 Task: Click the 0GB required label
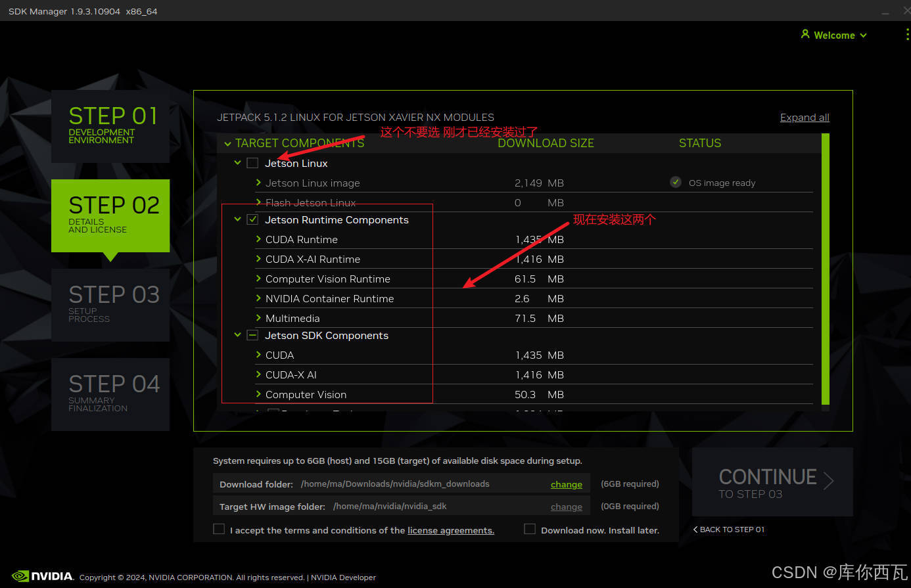pyautogui.click(x=630, y=507)
